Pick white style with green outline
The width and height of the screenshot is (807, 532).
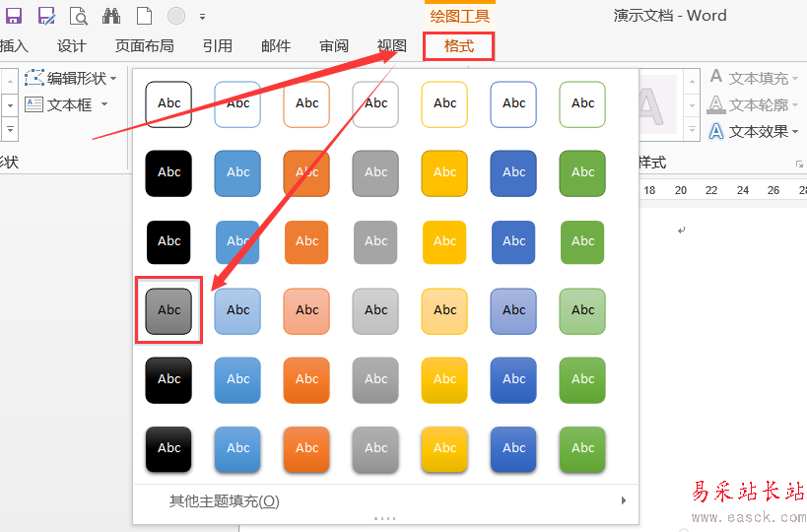[582, 104]
